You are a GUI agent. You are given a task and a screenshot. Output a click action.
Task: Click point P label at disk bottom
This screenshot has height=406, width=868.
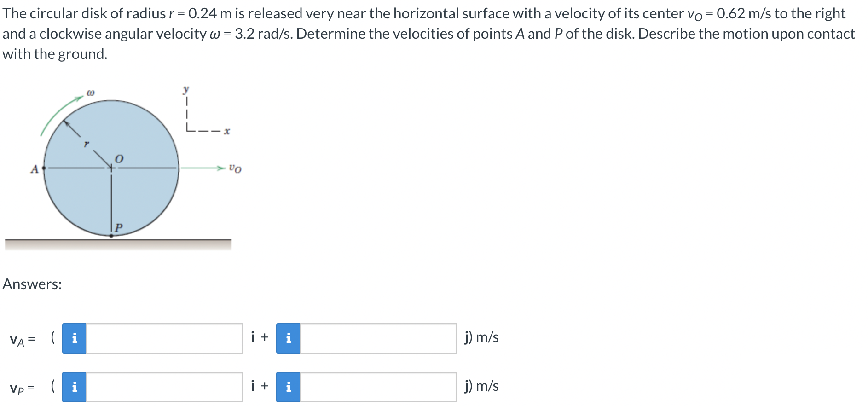pos(119,227)
